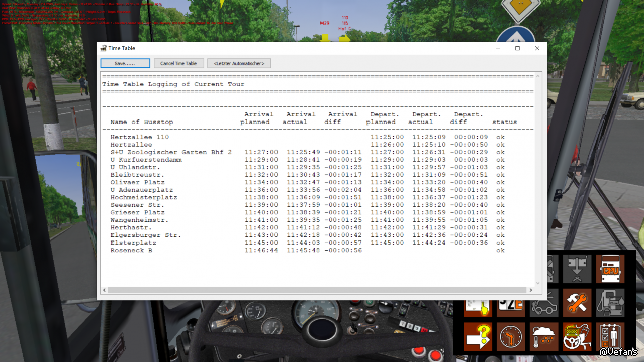Click the 'Hochmeisterplatz' stop name
The height and width of the screenshot is (362, 644).
[144, 197]
